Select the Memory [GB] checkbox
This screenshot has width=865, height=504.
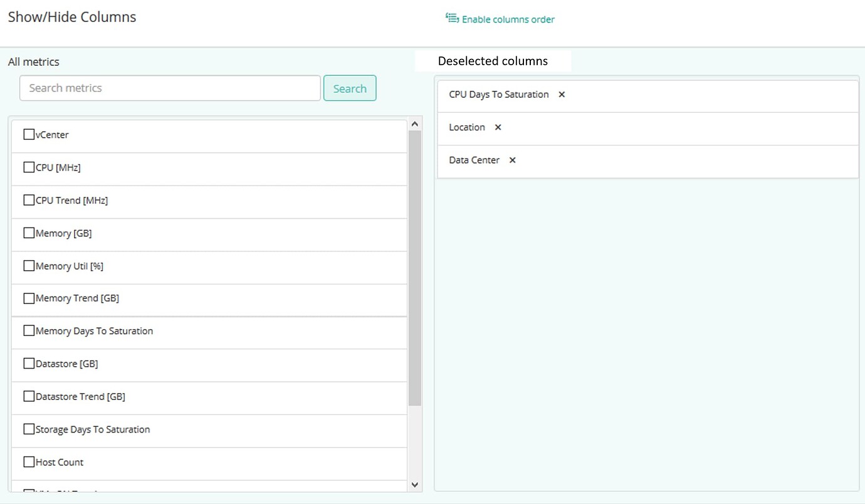(x=28, y=233)
